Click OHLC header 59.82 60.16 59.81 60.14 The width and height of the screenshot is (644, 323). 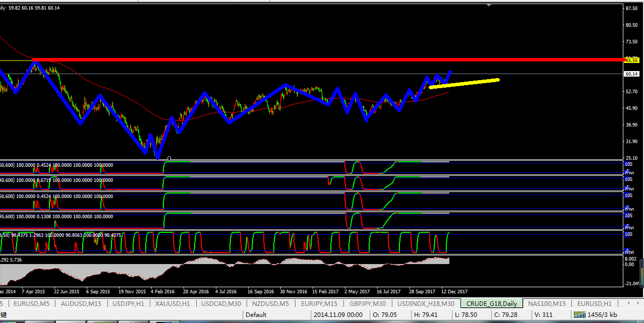click(x=34, y=8)
